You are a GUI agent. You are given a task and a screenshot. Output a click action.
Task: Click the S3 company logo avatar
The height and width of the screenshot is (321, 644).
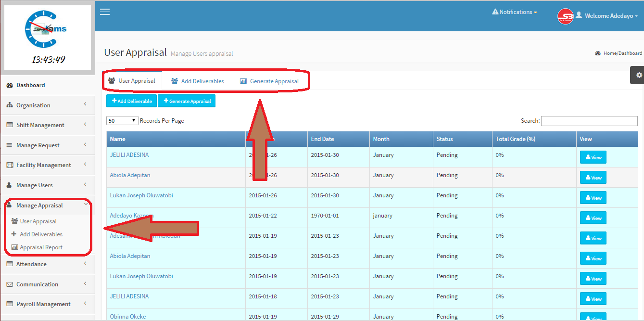(565, 16)
